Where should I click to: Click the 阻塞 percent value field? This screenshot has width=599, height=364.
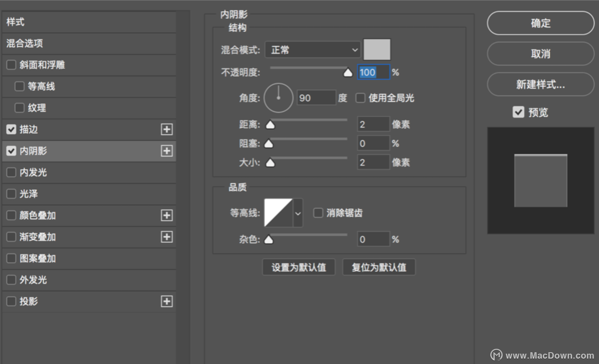[373, 143]
